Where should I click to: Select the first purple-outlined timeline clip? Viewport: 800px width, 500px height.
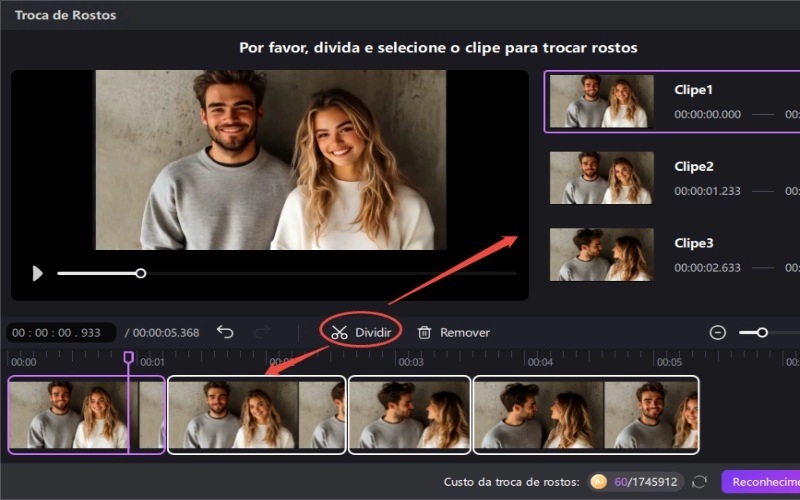click(87, 415)
